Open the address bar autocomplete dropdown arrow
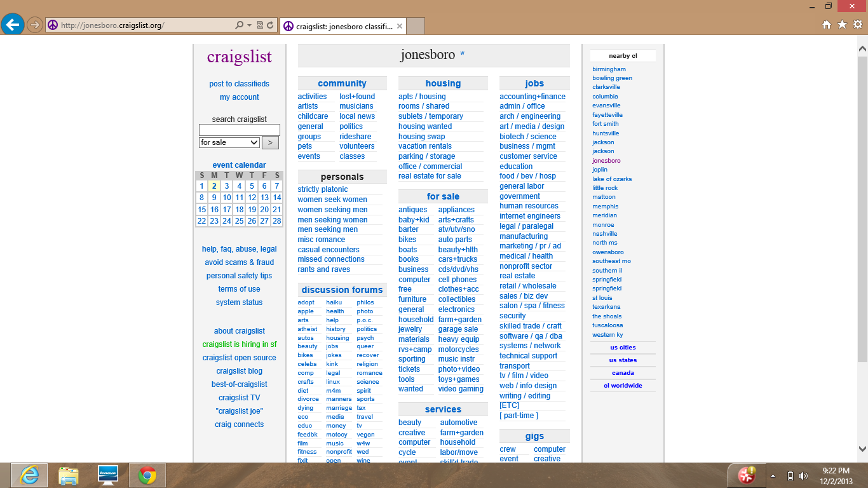The height and width of the screenshot is (488, 868). tap(249, 25)
